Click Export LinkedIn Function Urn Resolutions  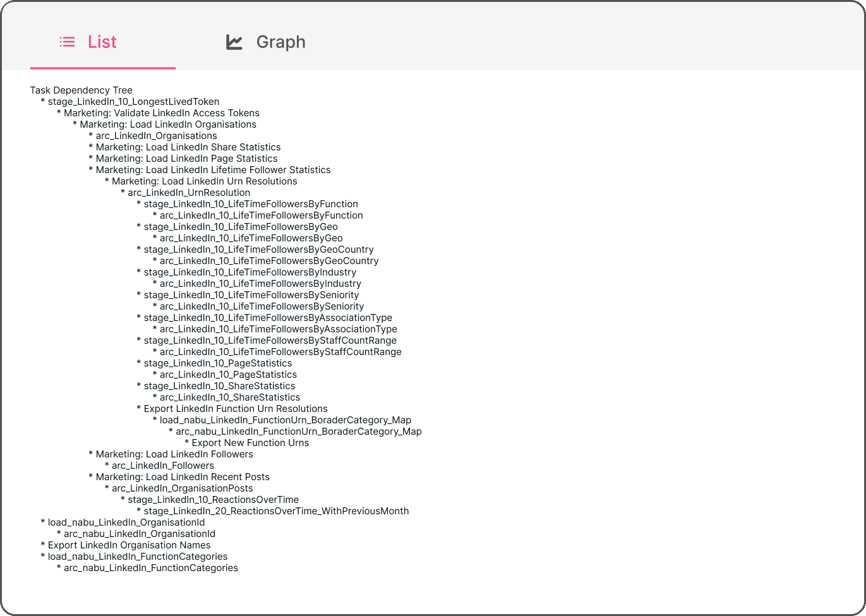(236, 409)
